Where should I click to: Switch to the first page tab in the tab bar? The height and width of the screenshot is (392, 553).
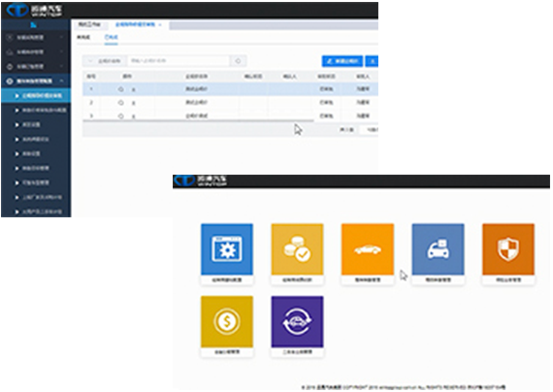[89, 24]
